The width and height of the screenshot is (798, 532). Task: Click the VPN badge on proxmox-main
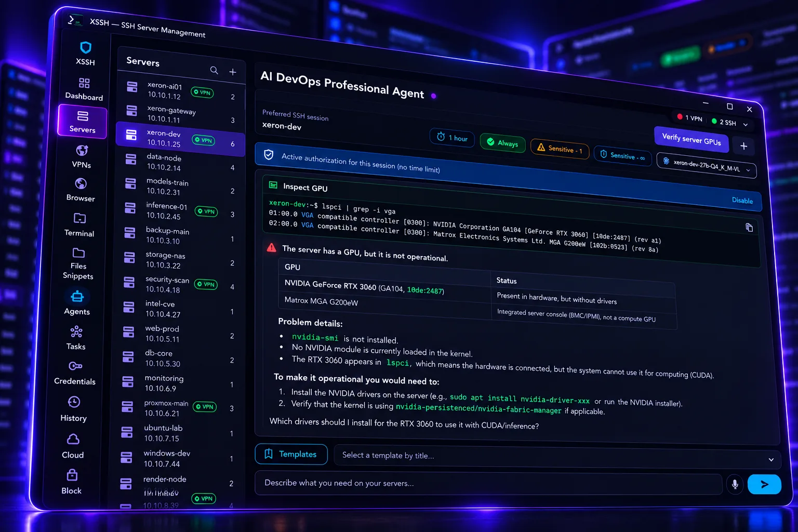click(205, 407)
